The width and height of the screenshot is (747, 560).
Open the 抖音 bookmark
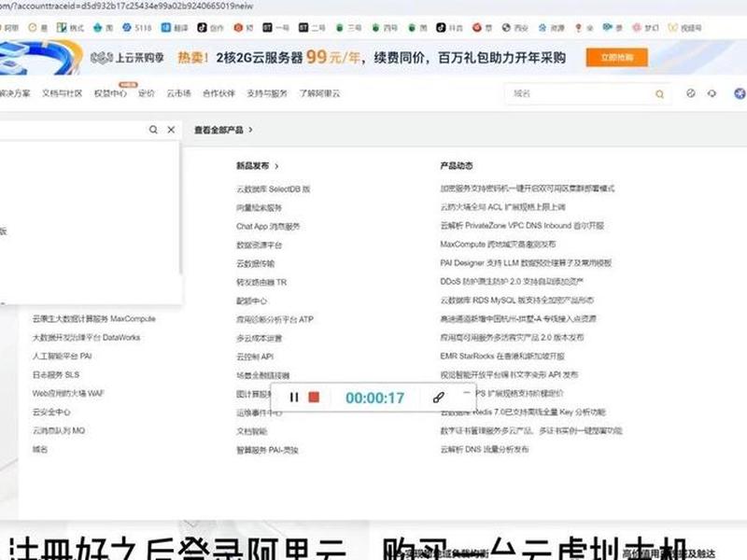(449, 28)
